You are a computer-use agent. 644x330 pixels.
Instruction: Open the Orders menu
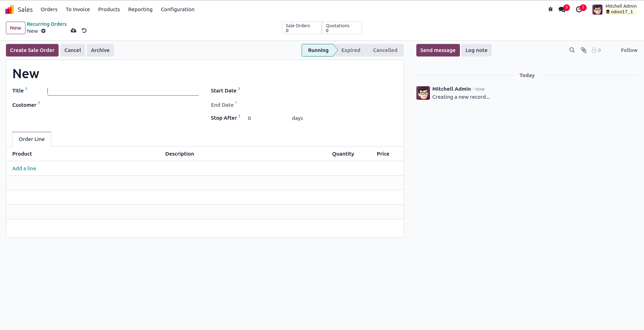(x=49, y=9)
